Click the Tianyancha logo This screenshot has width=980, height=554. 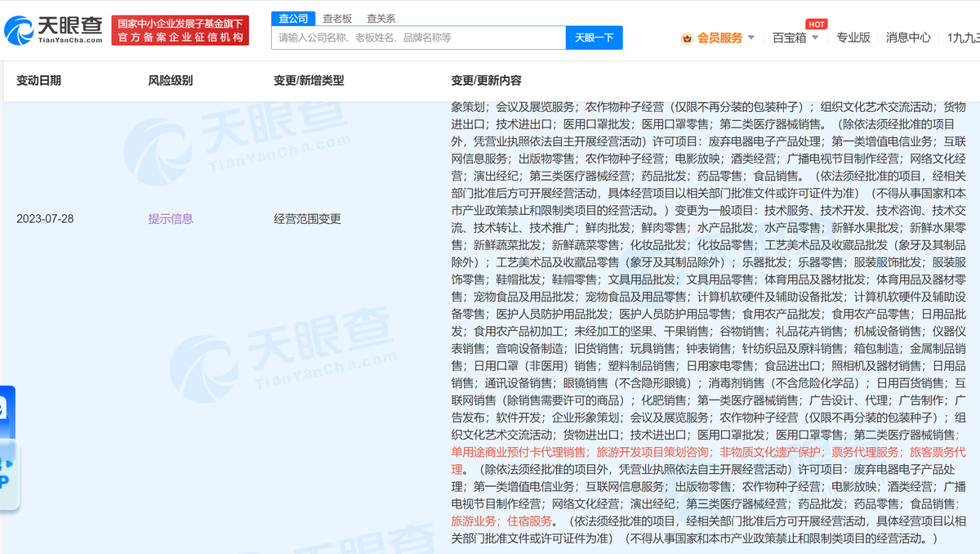(53, 29)
